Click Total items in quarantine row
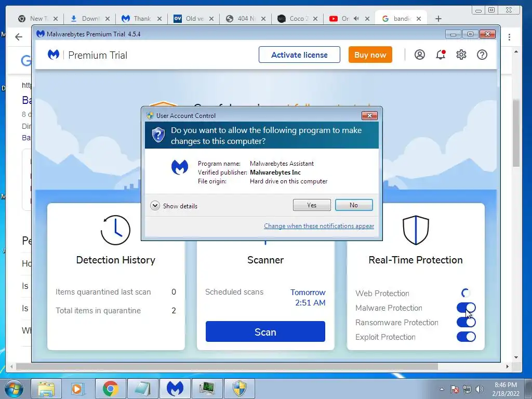 pos(116,311)
